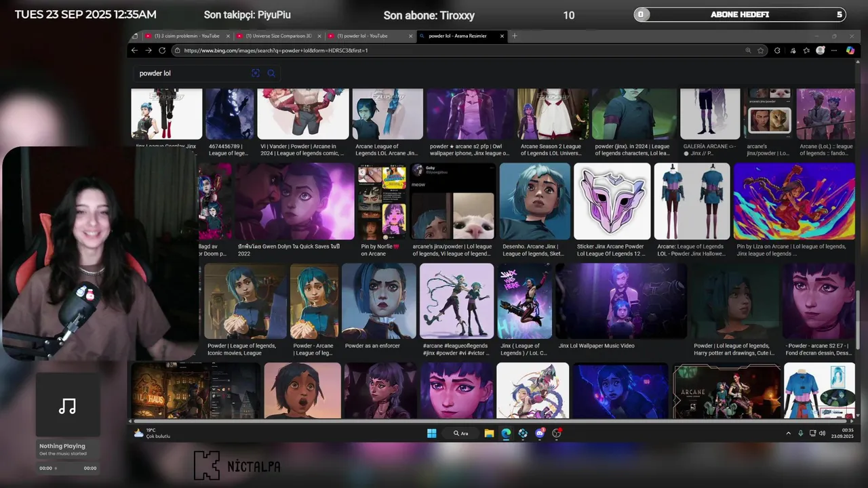This screenshot has width=868, height=488.
Task: Open the 'Pin by Liza on Arcane' colorful image
Action: click(x=794, y=201)
